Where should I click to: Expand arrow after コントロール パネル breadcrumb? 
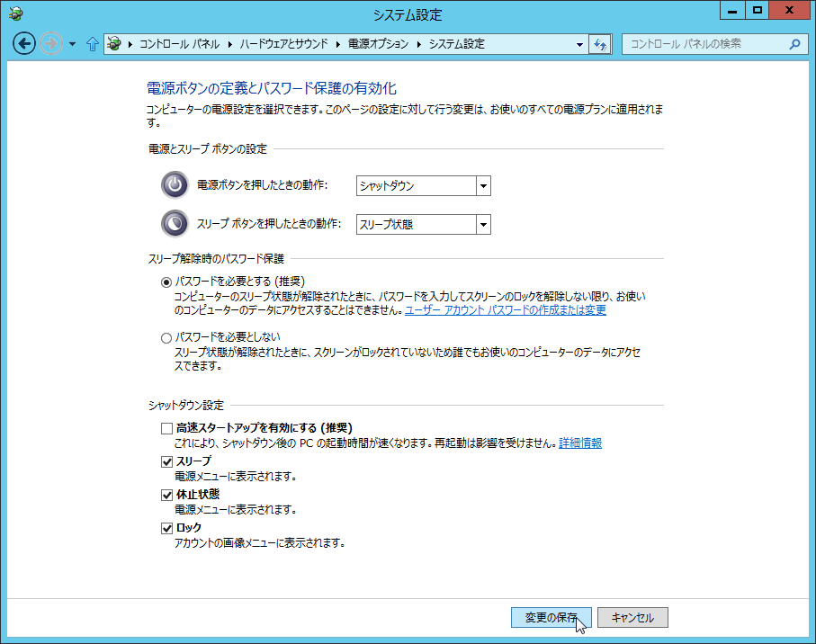click(230, 45)
